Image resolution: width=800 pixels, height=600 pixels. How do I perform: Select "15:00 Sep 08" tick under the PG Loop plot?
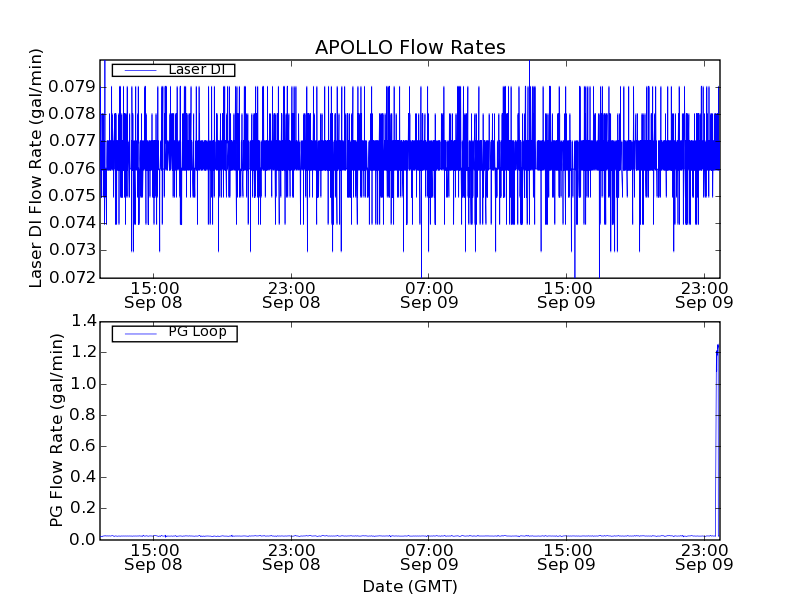click(152, 557)
